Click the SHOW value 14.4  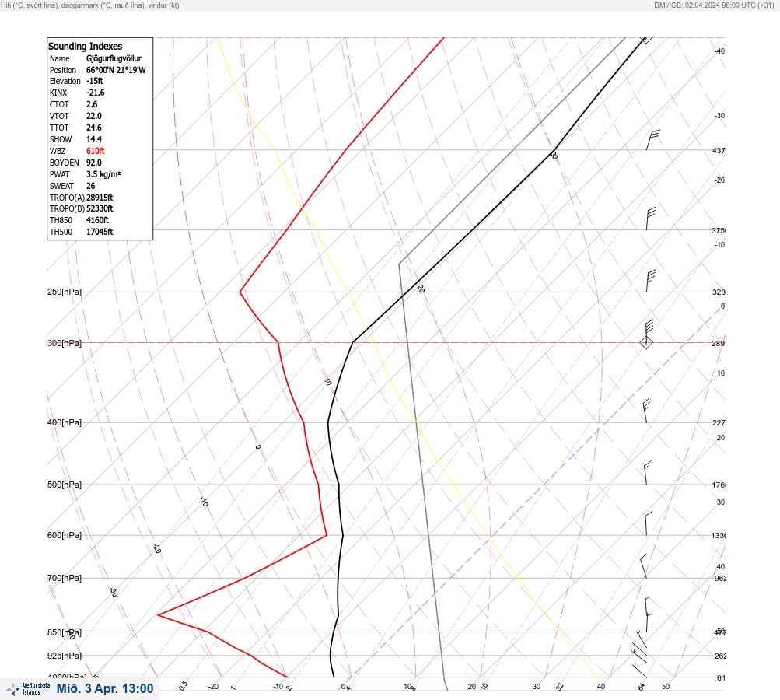94,139
